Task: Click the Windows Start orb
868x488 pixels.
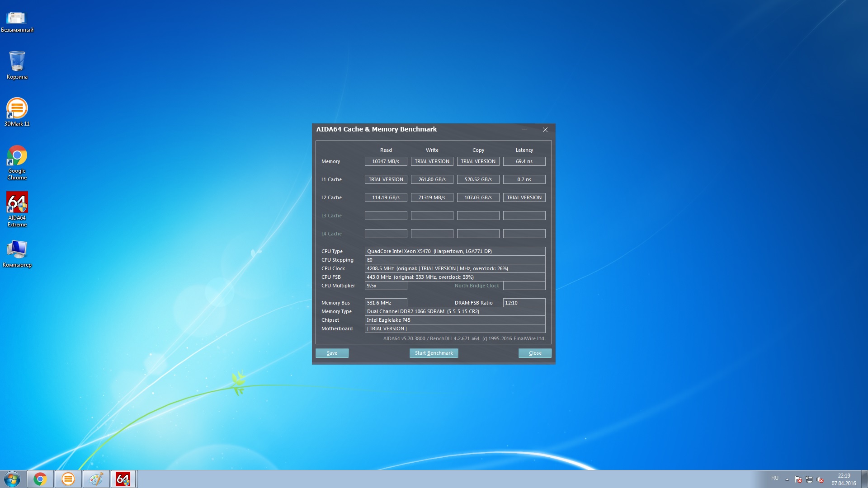Action: click(12, 479)
